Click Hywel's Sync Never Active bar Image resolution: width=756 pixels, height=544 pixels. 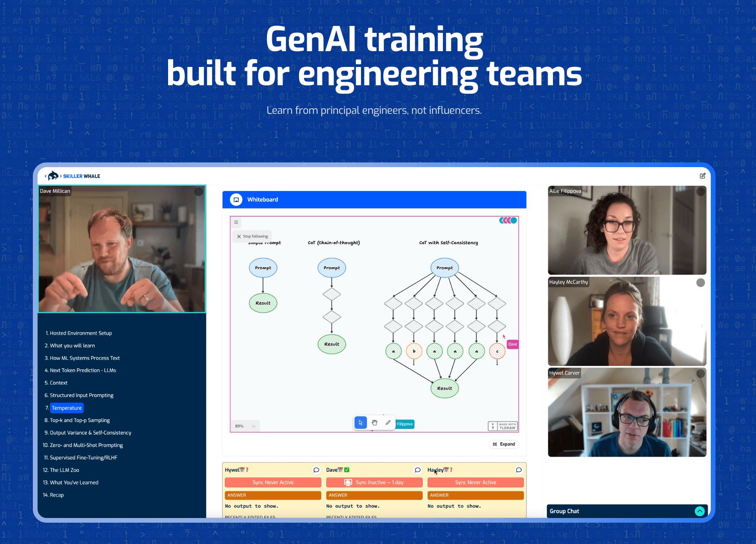273,483
